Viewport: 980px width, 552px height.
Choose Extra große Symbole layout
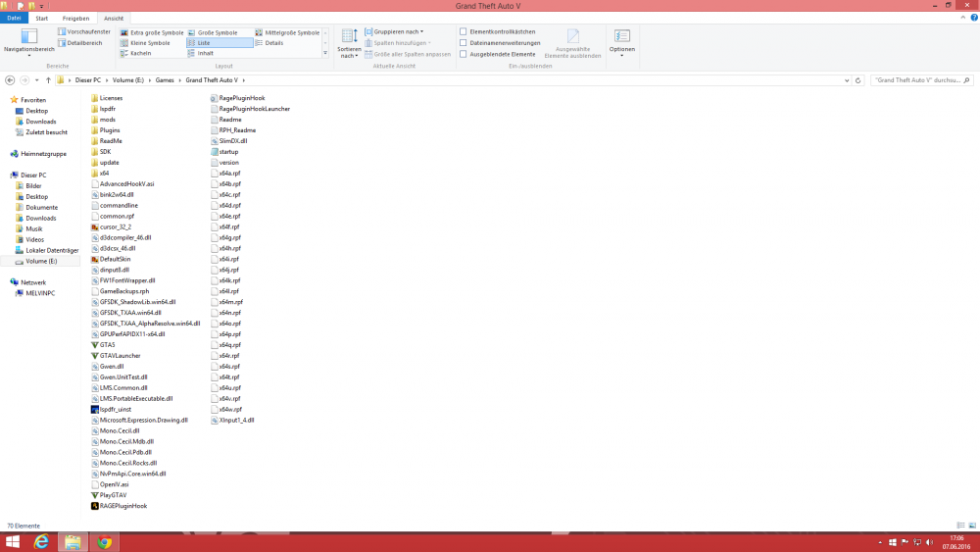point(152,32)
